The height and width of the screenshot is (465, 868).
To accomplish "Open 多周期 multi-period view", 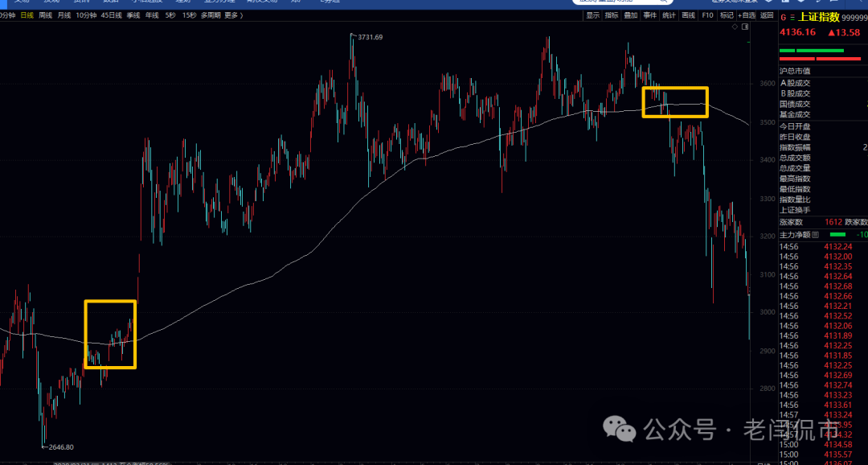I will click(211, 15).
